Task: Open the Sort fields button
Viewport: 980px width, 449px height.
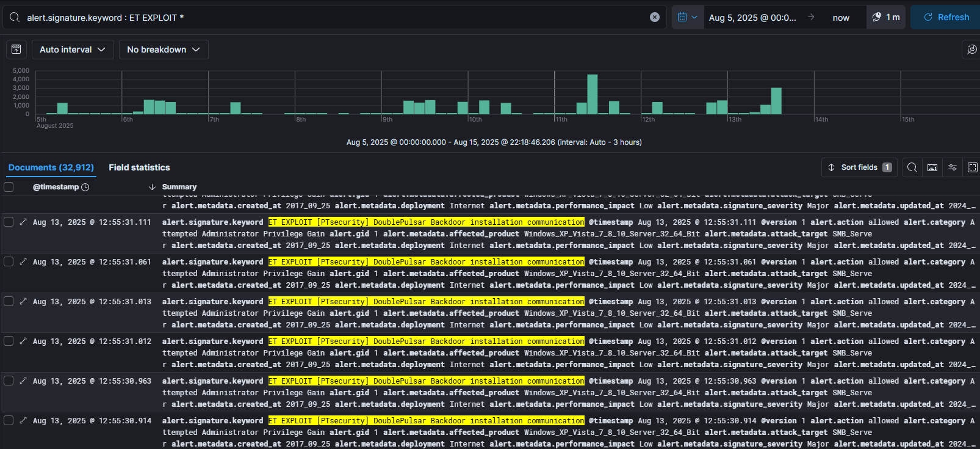Action: pyautogui.click(x=860, y=167)
